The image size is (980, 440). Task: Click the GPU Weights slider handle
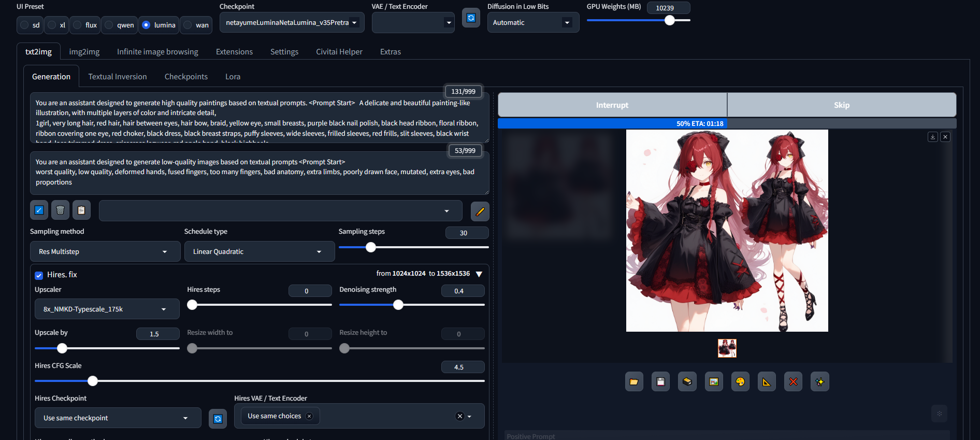670,20
